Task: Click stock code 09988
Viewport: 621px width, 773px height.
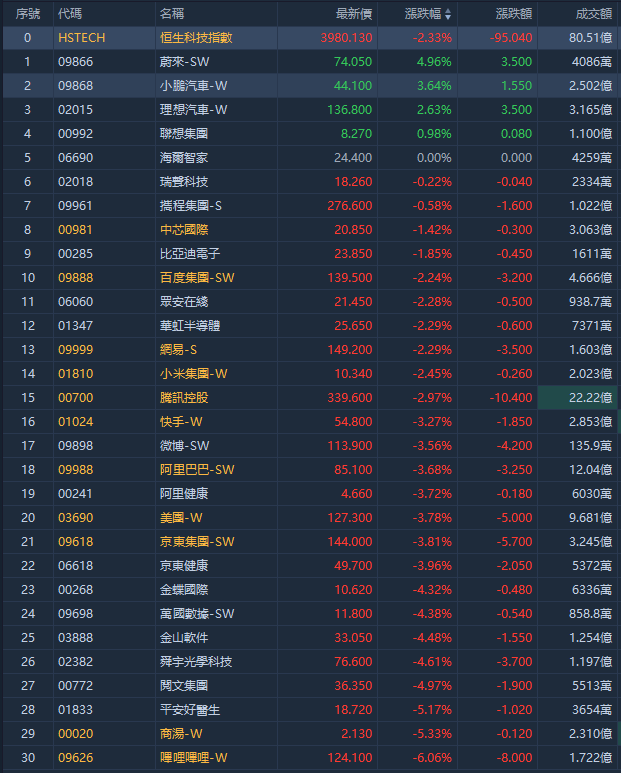Action: (x=75, y=470)
